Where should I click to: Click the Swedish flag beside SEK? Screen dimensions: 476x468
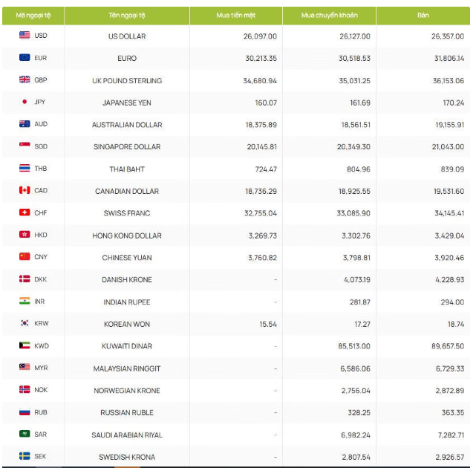point(25,456)
